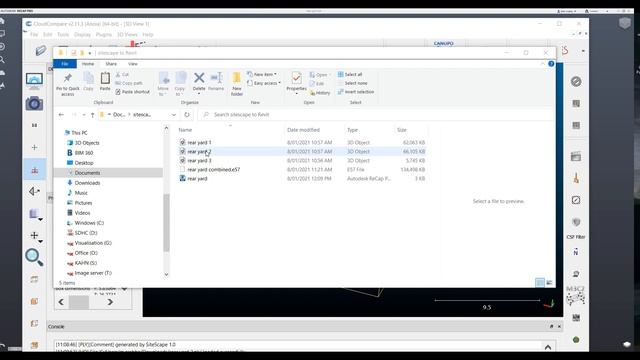The image size is (640, 360).
Task: Click Select none in the ribbon
Action: point(352,83)
